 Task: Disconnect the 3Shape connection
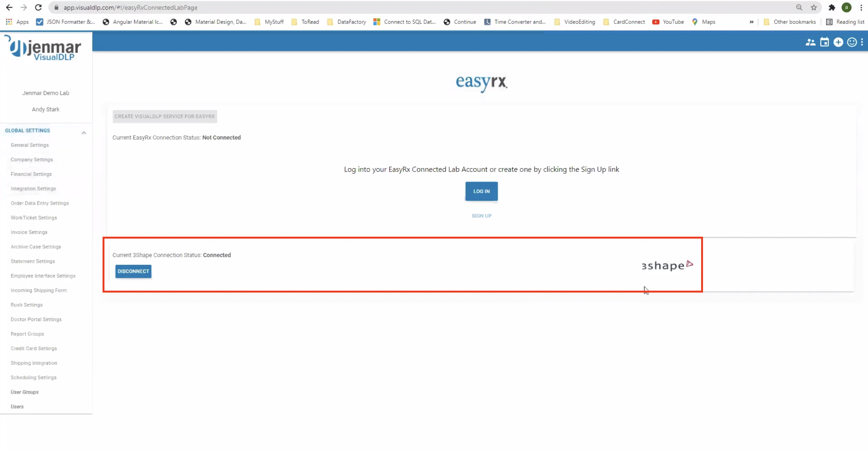[133, 271]
